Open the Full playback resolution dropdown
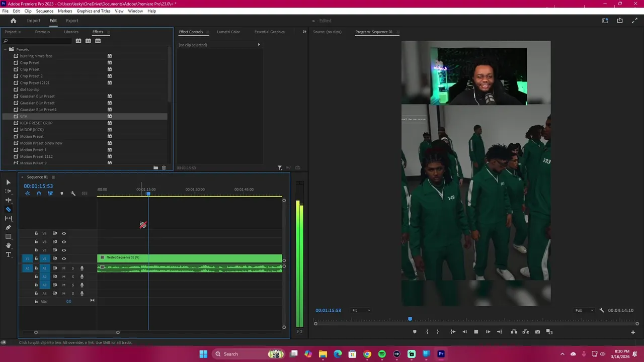 point(584,310)
